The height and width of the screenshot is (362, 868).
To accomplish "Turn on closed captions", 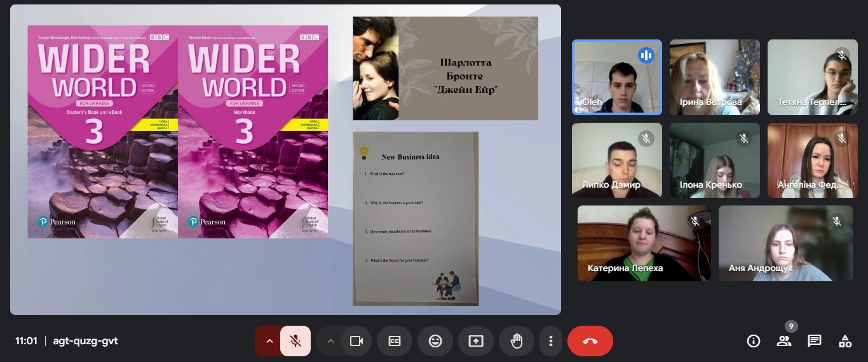I will [395, 341].
